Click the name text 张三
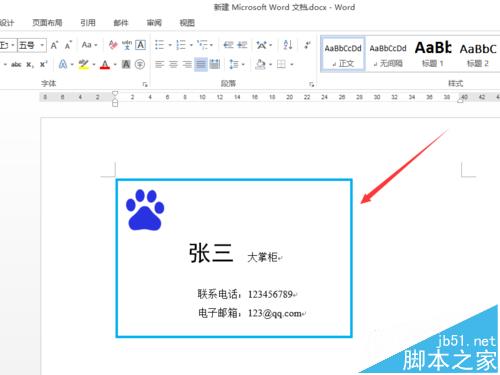This screenshot has height=375, width=500. [211, 253]
